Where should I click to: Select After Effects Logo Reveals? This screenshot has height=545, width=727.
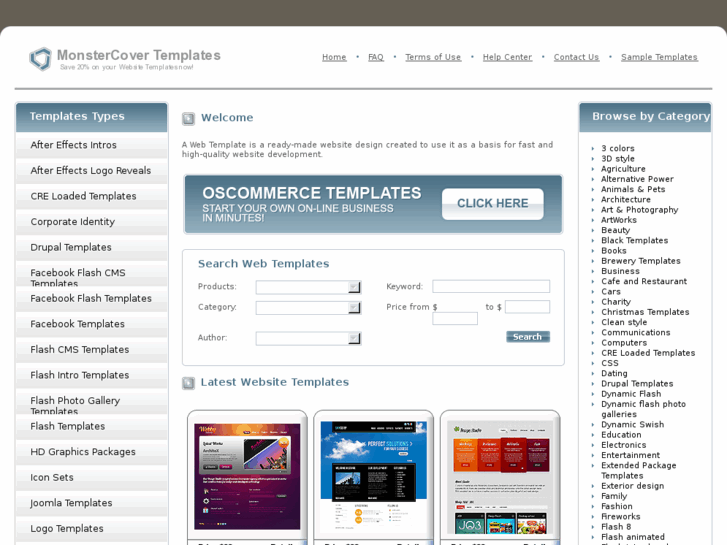point(92,171)
